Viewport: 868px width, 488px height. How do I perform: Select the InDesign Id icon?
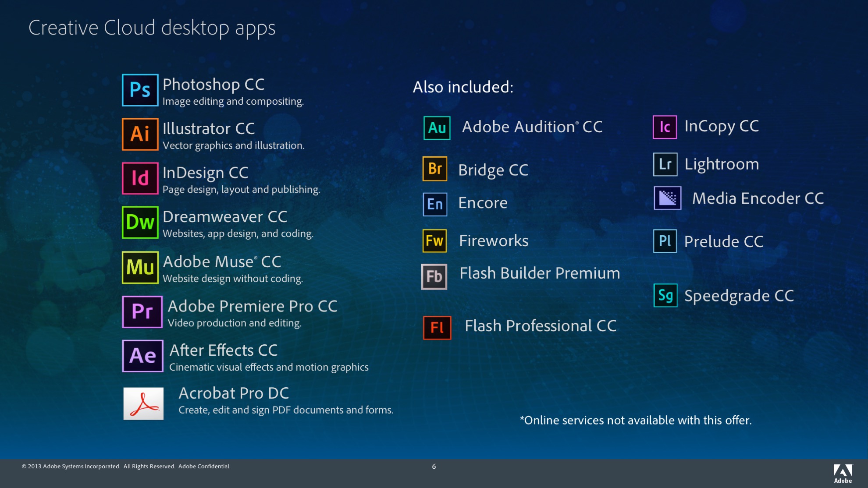(140, 178)
